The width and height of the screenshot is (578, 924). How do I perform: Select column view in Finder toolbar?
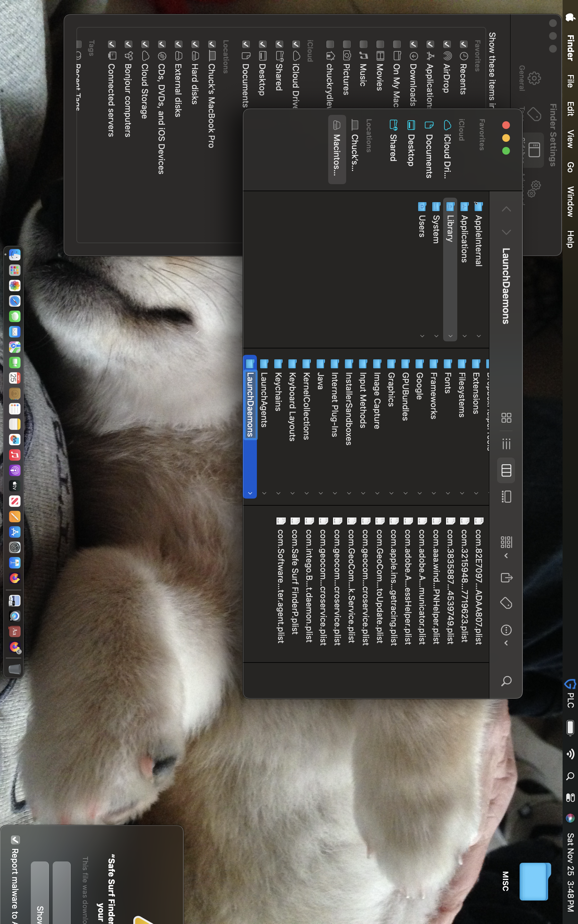pyautogui.click(x=506, y=470)
